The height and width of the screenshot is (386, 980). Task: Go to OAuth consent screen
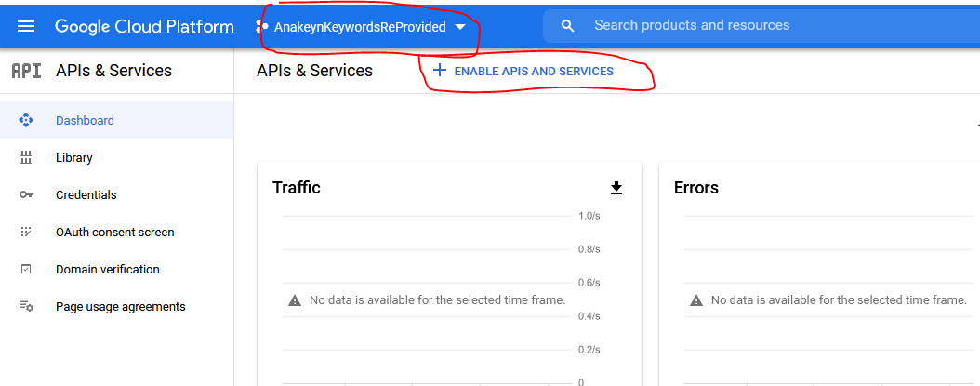coord(117,233)
